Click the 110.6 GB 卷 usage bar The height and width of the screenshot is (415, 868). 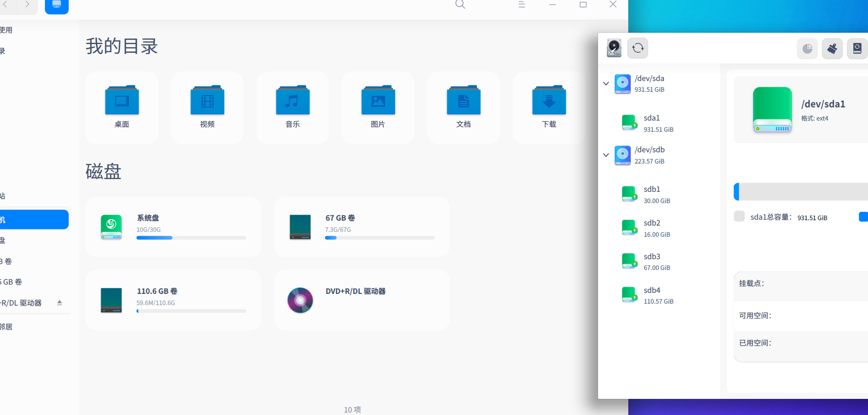[191, 311]
